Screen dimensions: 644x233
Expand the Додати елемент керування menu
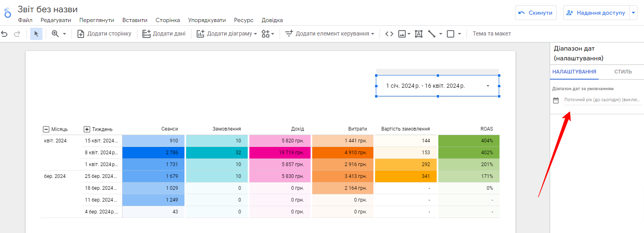329,34
